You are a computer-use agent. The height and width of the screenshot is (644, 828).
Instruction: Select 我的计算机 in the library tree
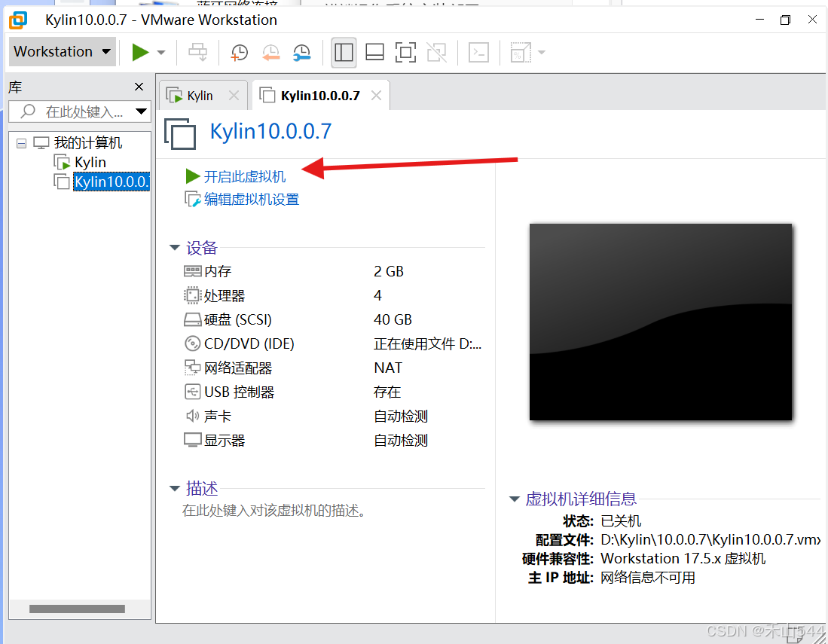(x=87, y=142)
